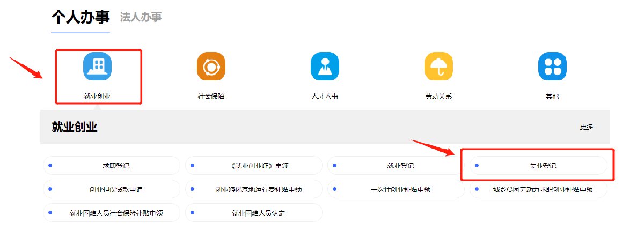This screenshot has height=245, width=644.
Task: Open 就业困难人员社会保险补贴申领
Action: (112, 213)
